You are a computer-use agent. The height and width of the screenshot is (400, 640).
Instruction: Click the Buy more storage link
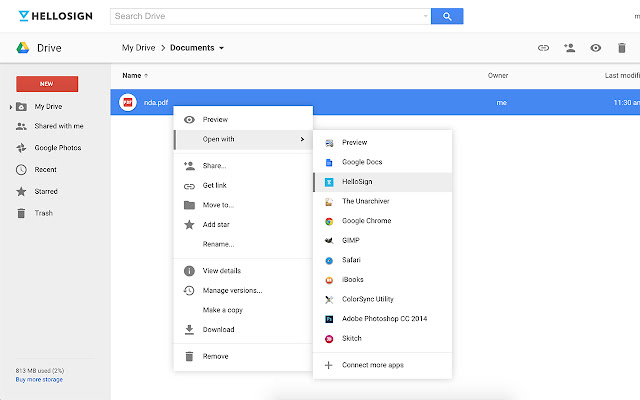click(x=39, y=380)
